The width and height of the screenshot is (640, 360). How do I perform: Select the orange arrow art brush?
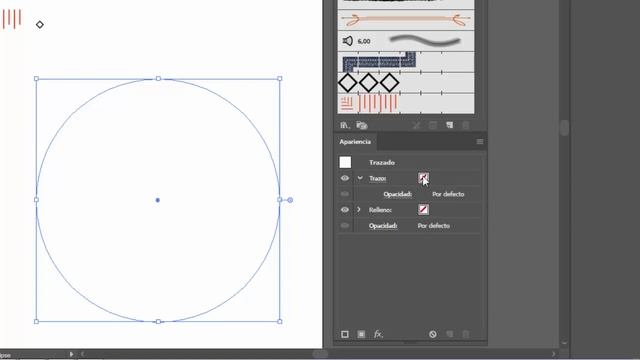click(406, 20)
